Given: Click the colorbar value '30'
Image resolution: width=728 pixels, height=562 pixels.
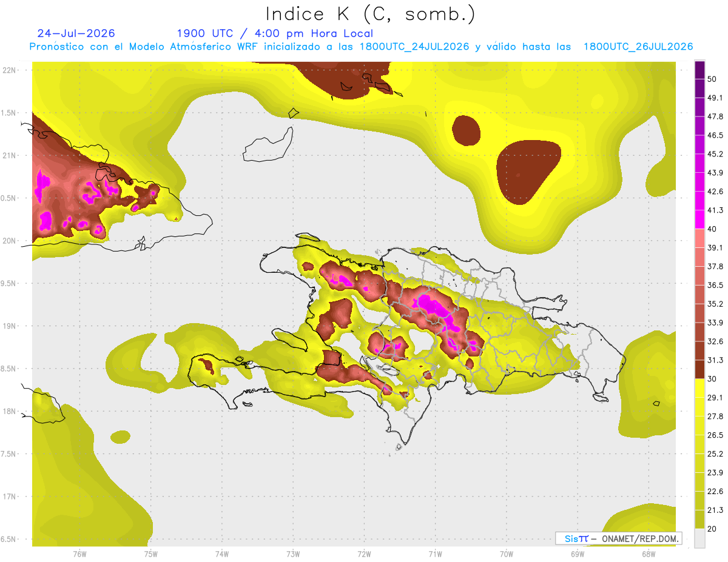Looking at the screenshot, I should pyautogui.click(x=712, y=379).
